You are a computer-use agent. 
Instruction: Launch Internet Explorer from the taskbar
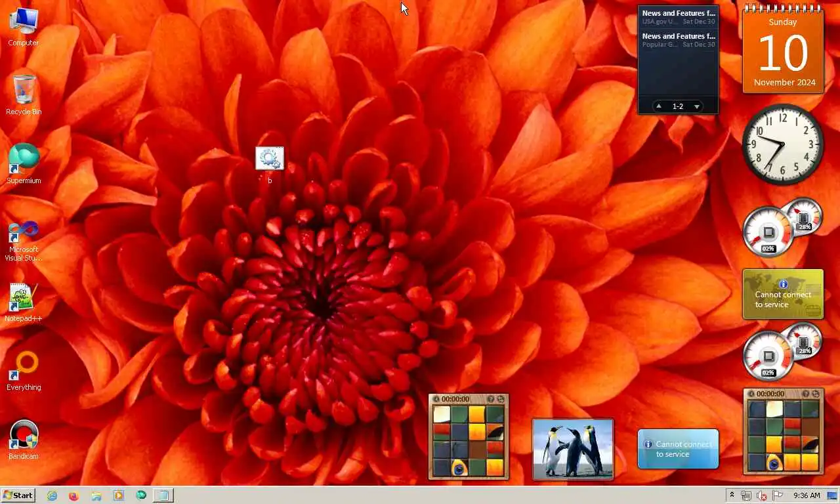pos(52,495)
